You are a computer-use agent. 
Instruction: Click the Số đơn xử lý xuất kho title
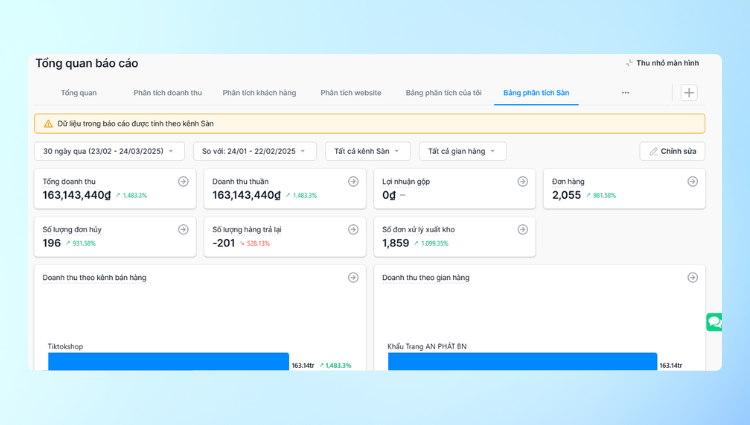pyautogui.click(x=419, y=229)
